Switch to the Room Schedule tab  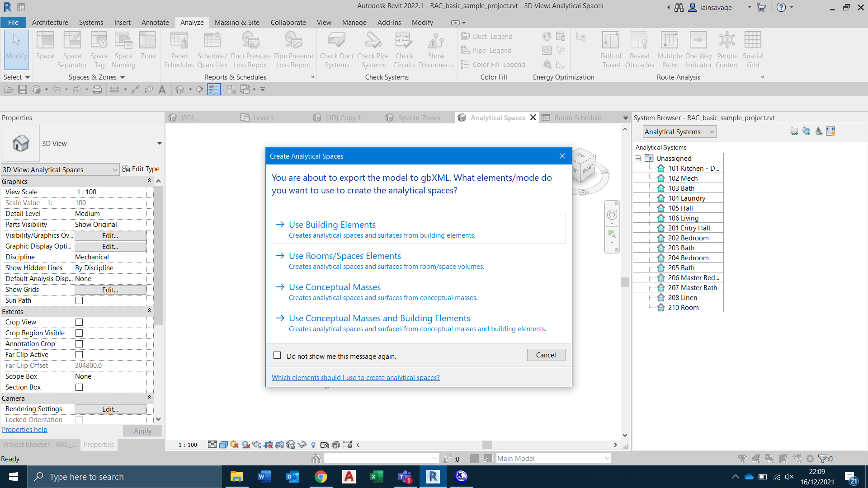(577, 117)
